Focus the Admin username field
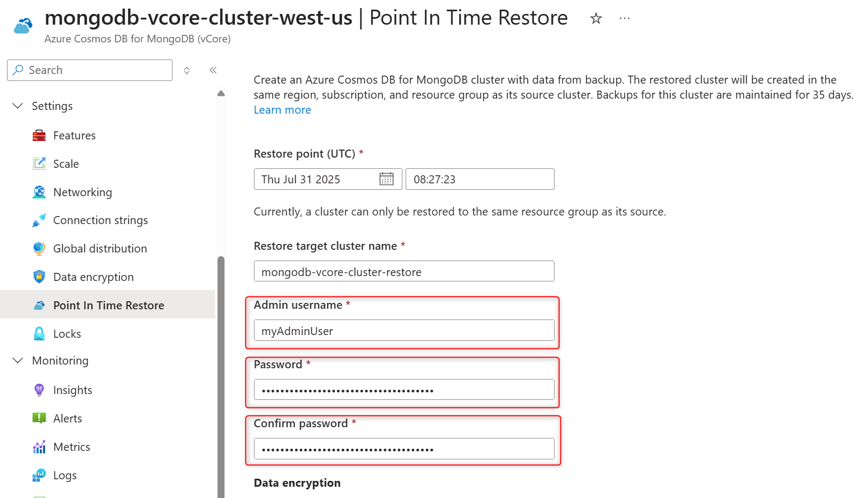Screen dimensions: 868x498 coord(404,331)
